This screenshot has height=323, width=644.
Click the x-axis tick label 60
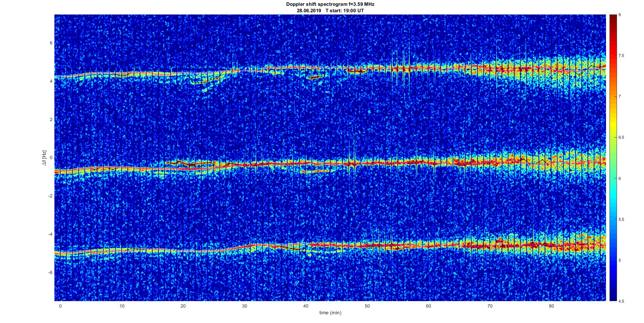tap(429, 306)
